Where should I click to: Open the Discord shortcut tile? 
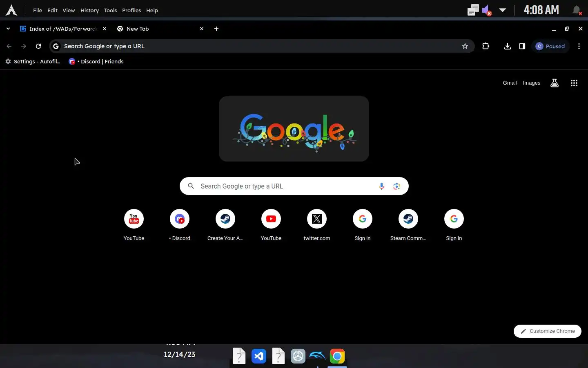[x=180, y=225]
